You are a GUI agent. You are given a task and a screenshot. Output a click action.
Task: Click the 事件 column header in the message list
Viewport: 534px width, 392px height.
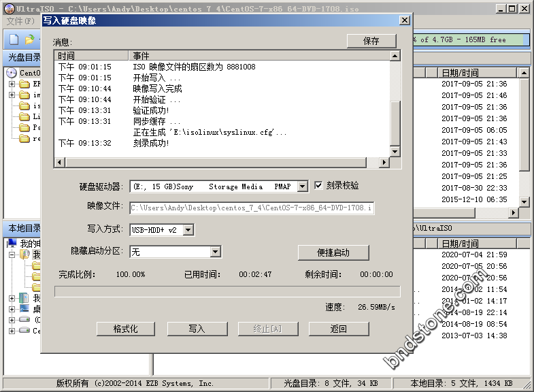point(258,56)
